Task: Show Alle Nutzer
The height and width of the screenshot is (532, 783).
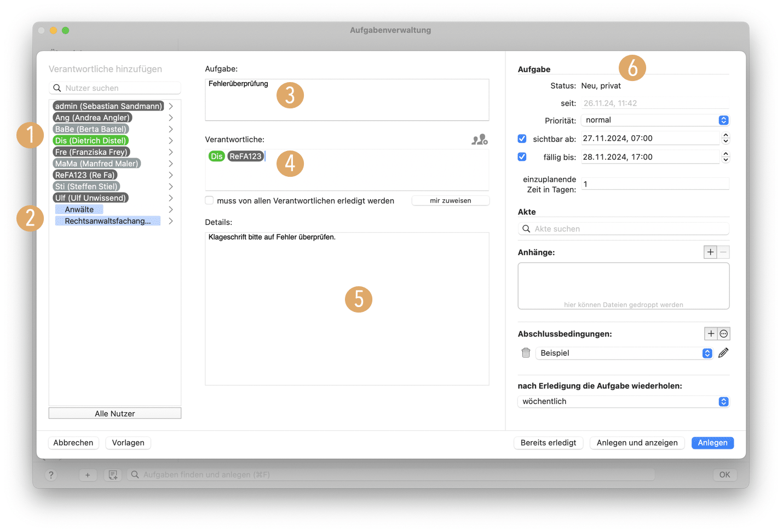Action: [x=115, y=413]
